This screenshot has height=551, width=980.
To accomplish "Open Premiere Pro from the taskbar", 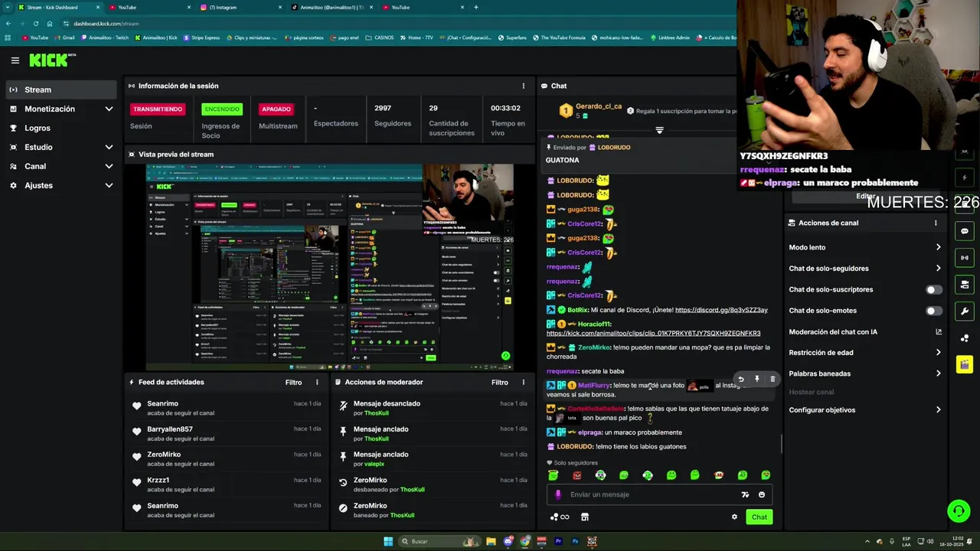I will click(558, 541).
